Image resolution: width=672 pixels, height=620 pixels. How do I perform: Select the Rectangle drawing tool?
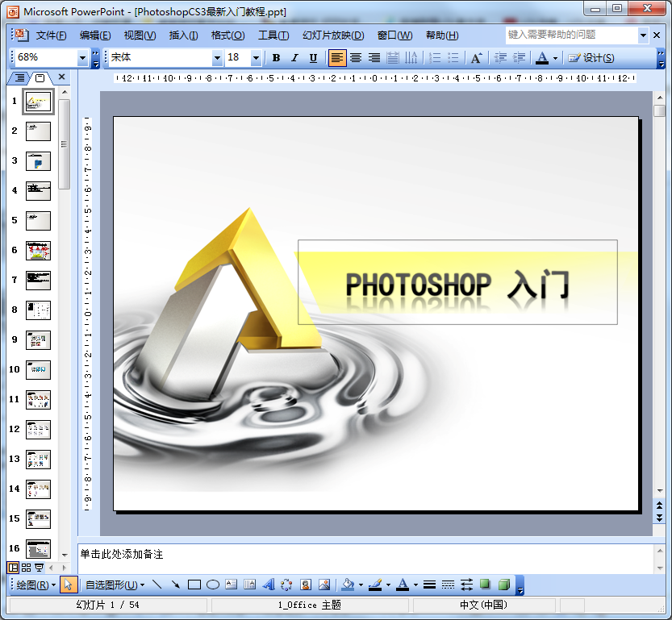click(x=194, y=585)
